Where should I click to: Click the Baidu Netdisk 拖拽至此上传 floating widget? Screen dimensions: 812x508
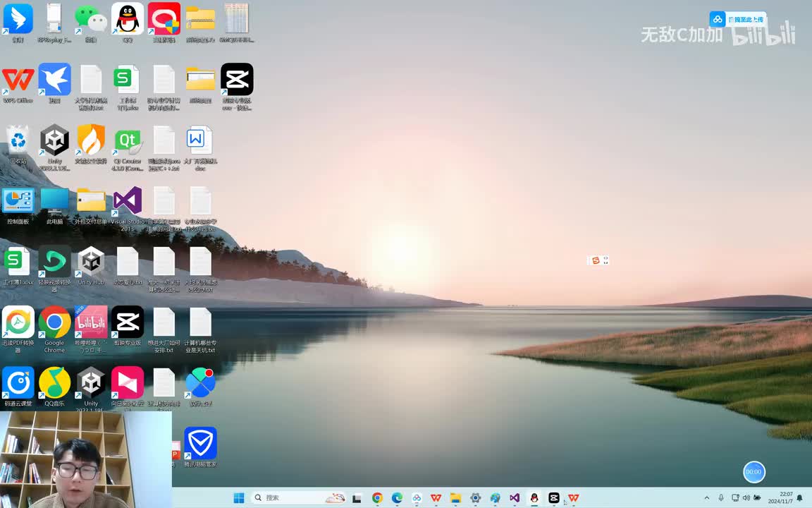pos(738,19)
